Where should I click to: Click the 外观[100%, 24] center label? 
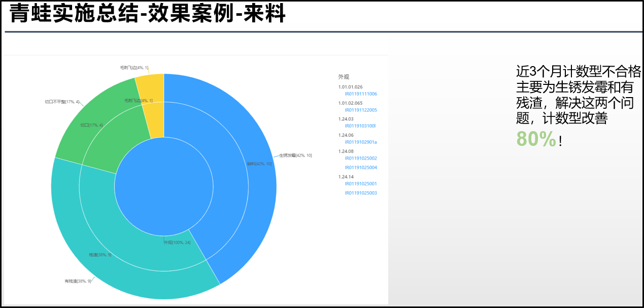pos(177,242)
